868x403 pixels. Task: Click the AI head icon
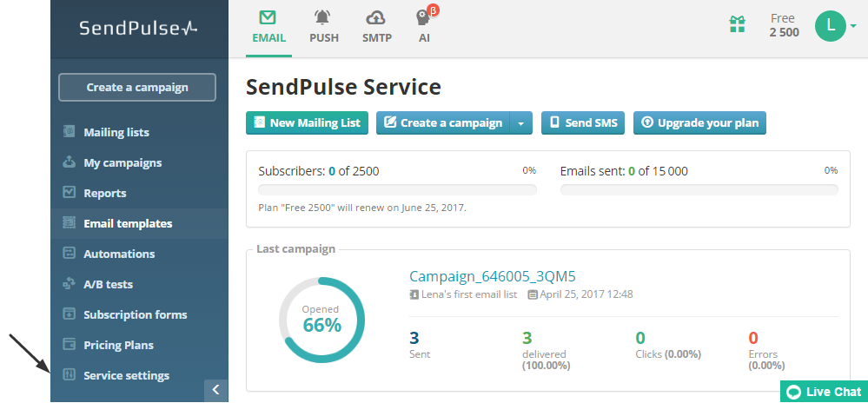[423, 17]
